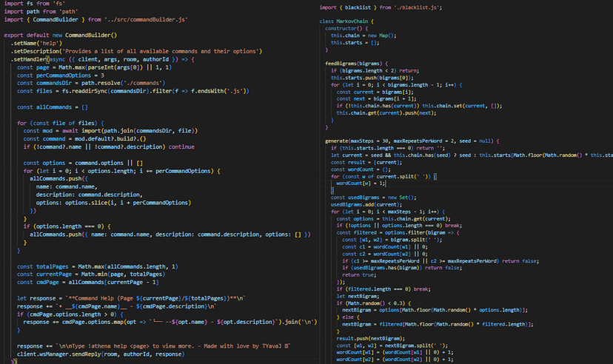Click the "const totalPages = Math.max" line
The height and width of the screenshot is (364, 613).
[97, 266]
